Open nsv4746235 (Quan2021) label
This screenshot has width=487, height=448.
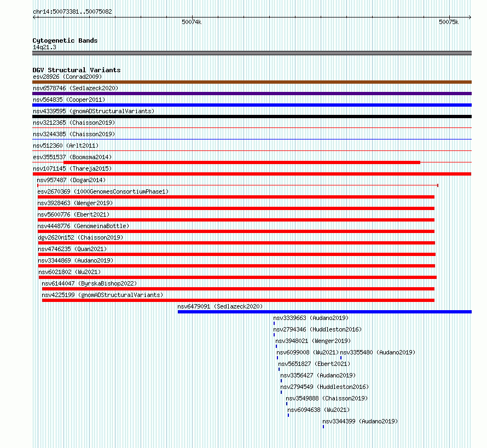(x=72, y=249)
